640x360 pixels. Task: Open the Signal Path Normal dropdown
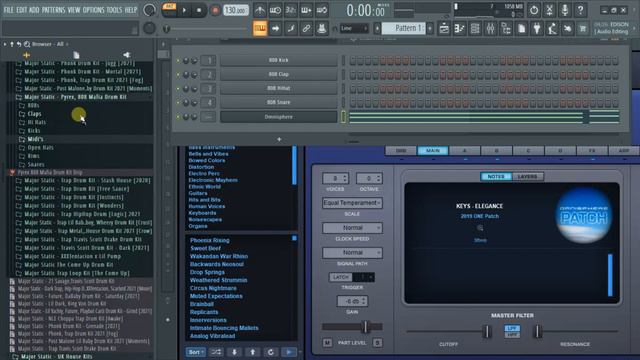[x=352, y=253]
